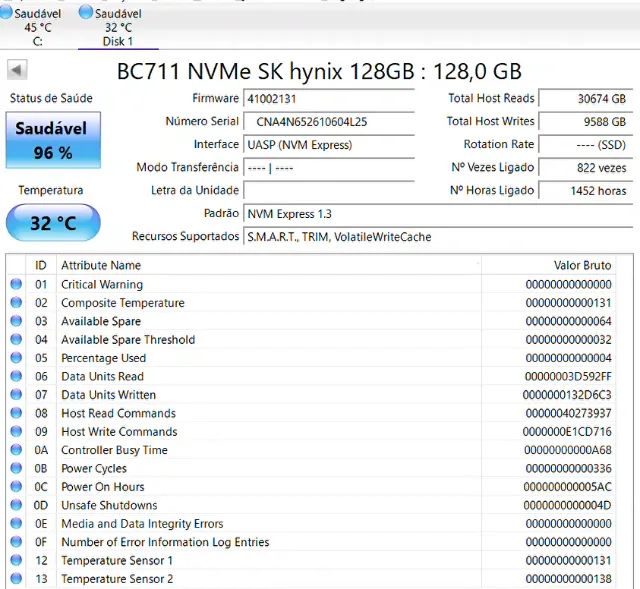Click Nº Vezes Ligado value 822 vezes
The height and width of the screenshot is (589, 640).
585,168
